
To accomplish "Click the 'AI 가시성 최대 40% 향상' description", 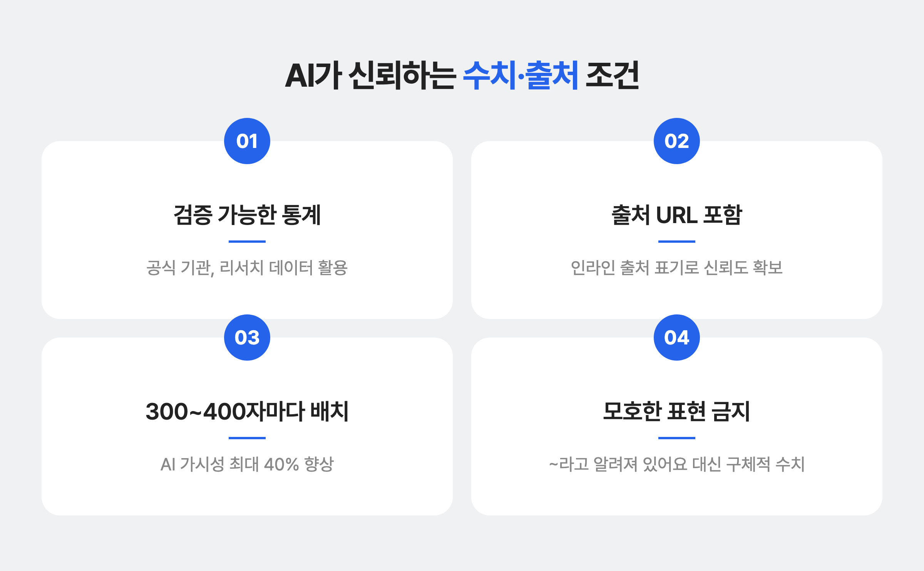I will [x=247, y=464].
